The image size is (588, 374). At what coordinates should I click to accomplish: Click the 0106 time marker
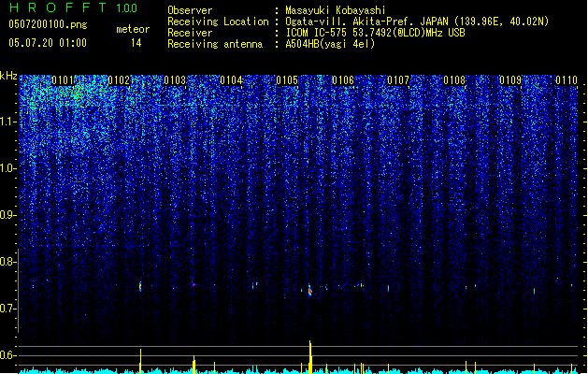coord(343,80)
